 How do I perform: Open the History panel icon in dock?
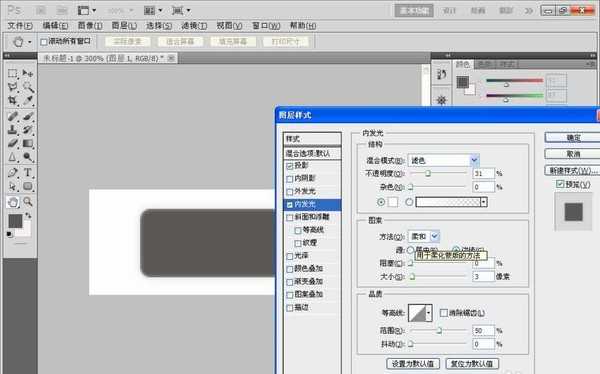coord(442,75)
